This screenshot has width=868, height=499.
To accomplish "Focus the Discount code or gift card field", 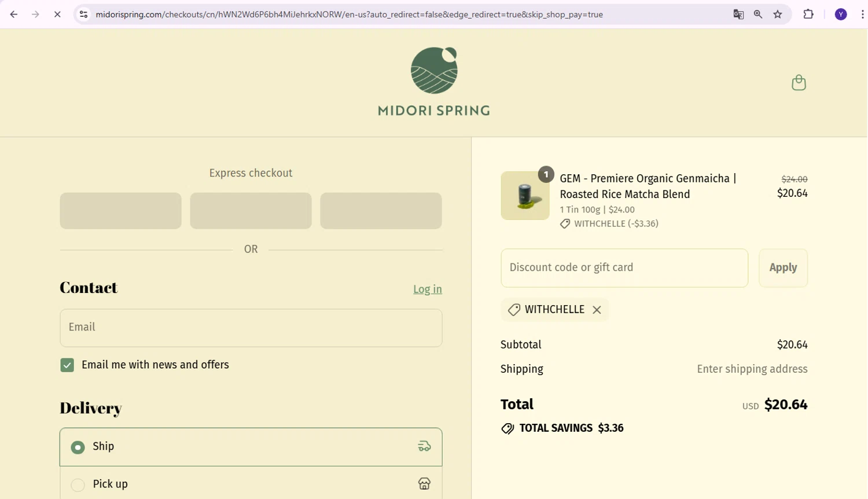I will click(x=624, y=268).
